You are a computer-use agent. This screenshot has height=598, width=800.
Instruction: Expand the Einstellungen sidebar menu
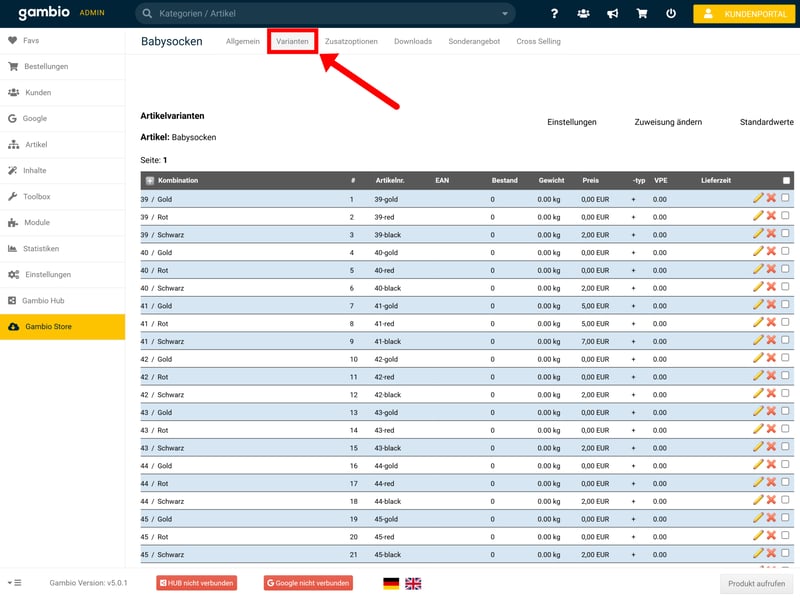tap(47, 274)
